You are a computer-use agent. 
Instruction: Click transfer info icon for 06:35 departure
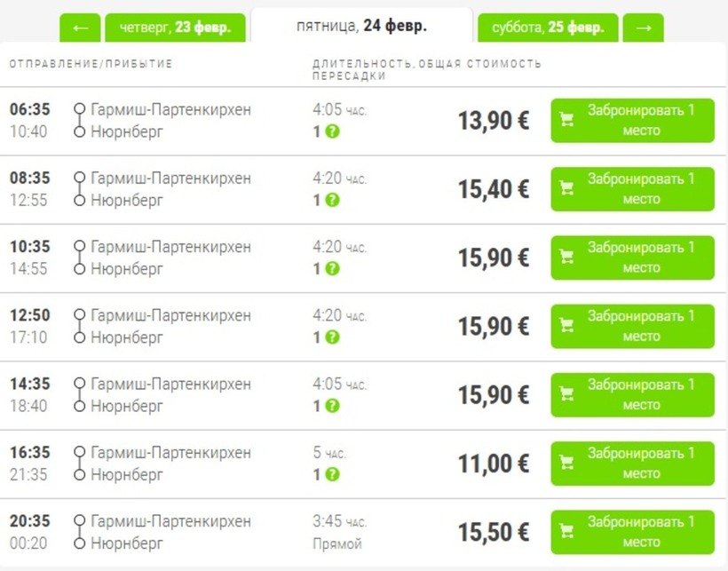tap(332, 131)
